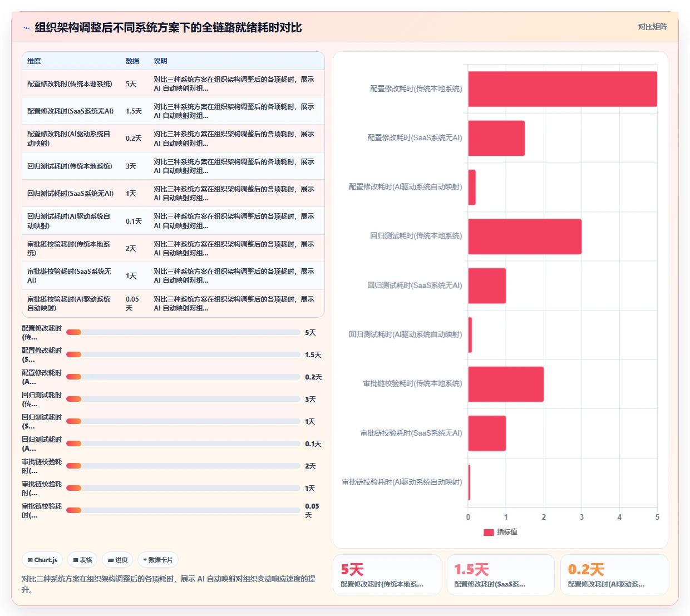
Task: Click the progress bar labeled 2天
Action: pos(183,466)
